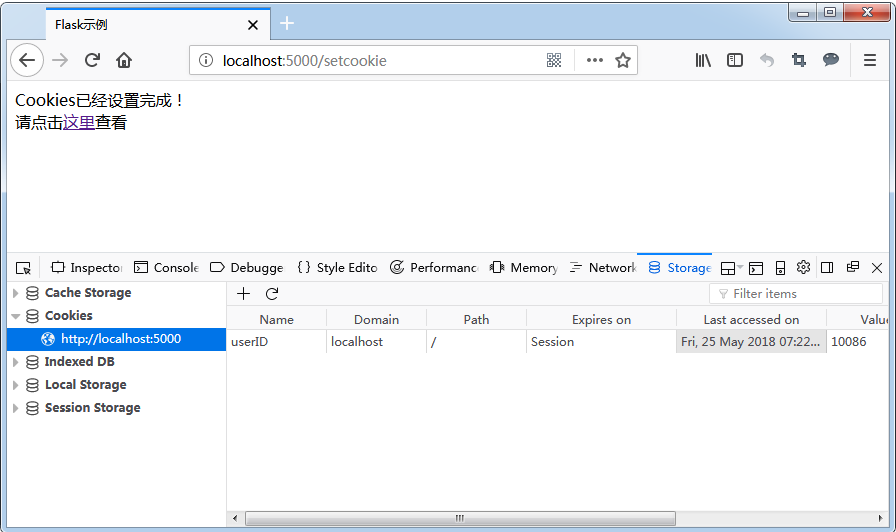896x532 pixels.
Task: Switch to the Network tab
Action: [603, 268]
